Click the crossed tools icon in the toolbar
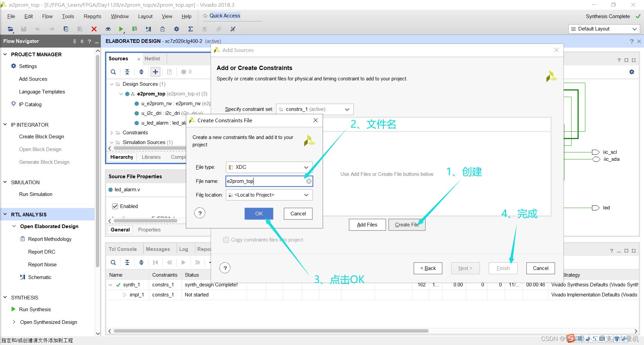Image resolution: width=644 pixels, height=345 pixels. point(233,29)
